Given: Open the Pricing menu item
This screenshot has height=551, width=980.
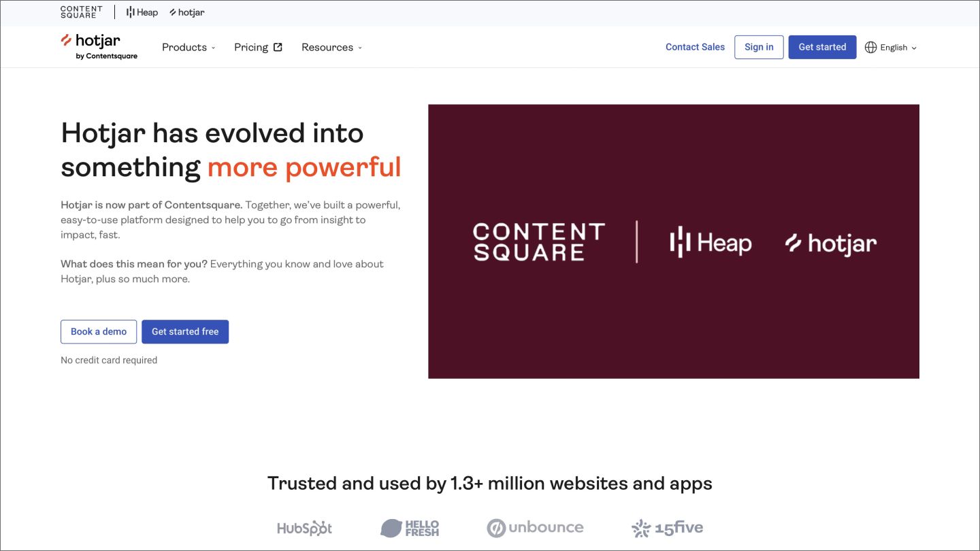Looking at the screenshot, I should tap(250, 47).
